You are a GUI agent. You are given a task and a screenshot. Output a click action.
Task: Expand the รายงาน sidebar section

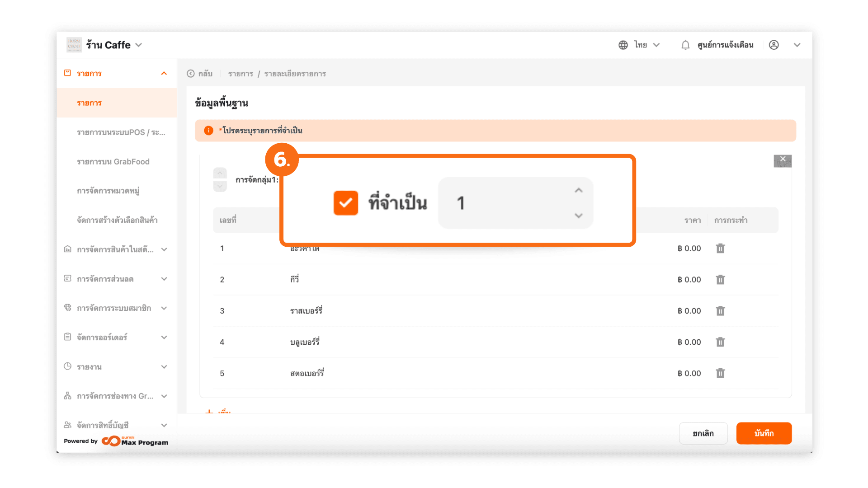164,367
